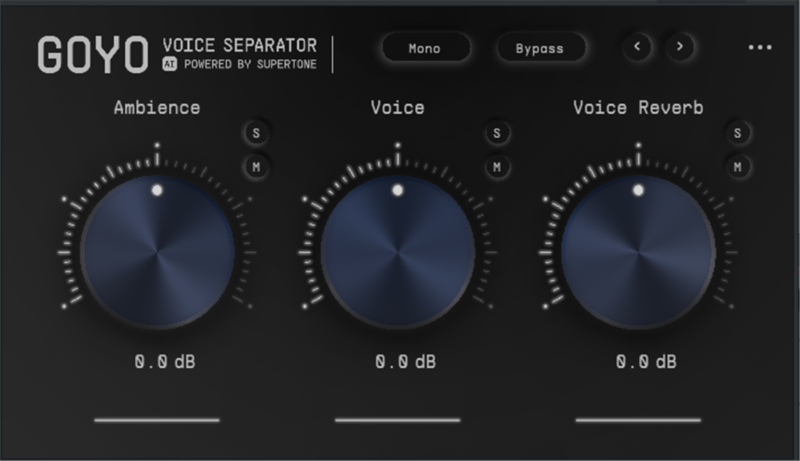Solo the Ambience channel
This screenshot has height=461, width=800.
tap(256, 133)
